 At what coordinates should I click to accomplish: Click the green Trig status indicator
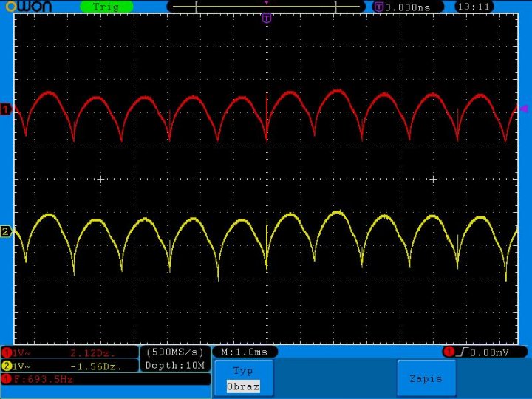pos(106,7)
